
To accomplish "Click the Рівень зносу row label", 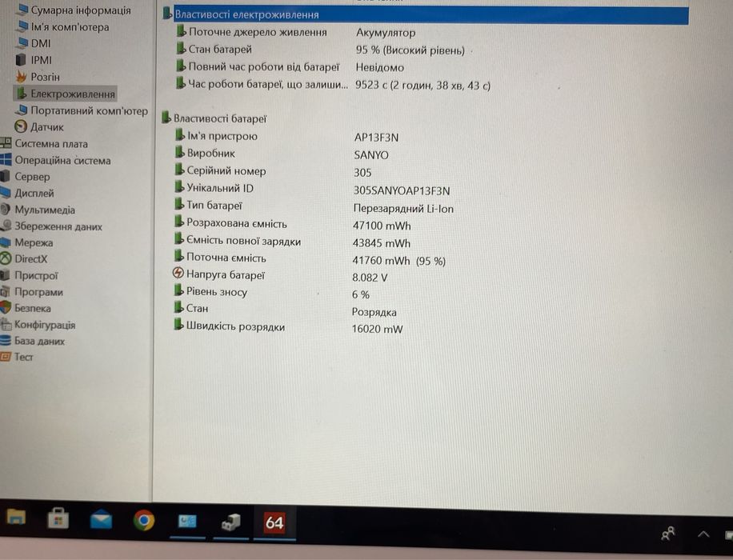I will click(216, 292).
